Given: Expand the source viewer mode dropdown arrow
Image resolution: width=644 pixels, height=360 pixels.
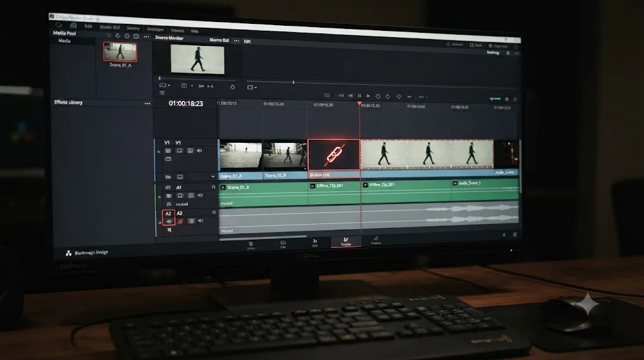Looking at the screenshot, I should (x=169, y=86).
